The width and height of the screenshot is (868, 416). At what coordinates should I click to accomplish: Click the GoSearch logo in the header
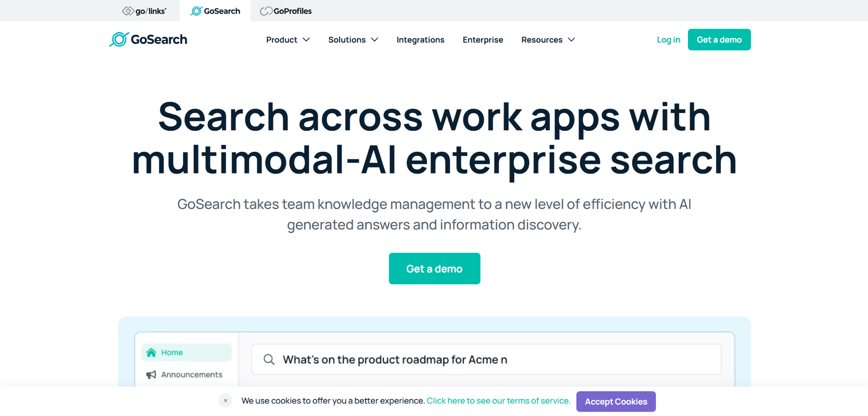tap(148, 40)
